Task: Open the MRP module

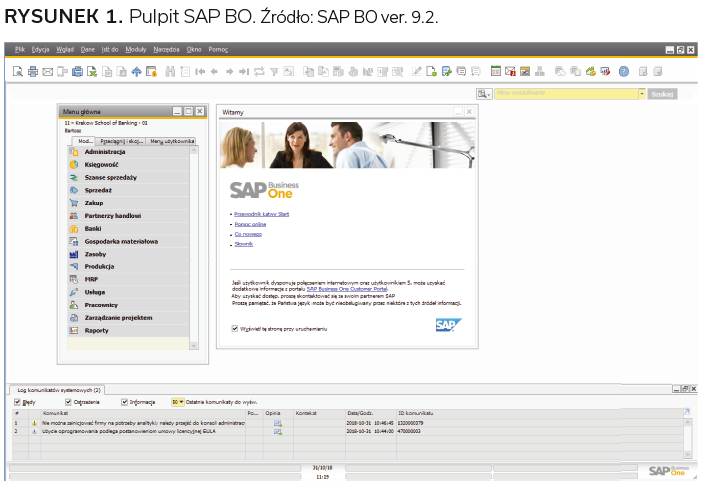Action: tap(128, 279)
